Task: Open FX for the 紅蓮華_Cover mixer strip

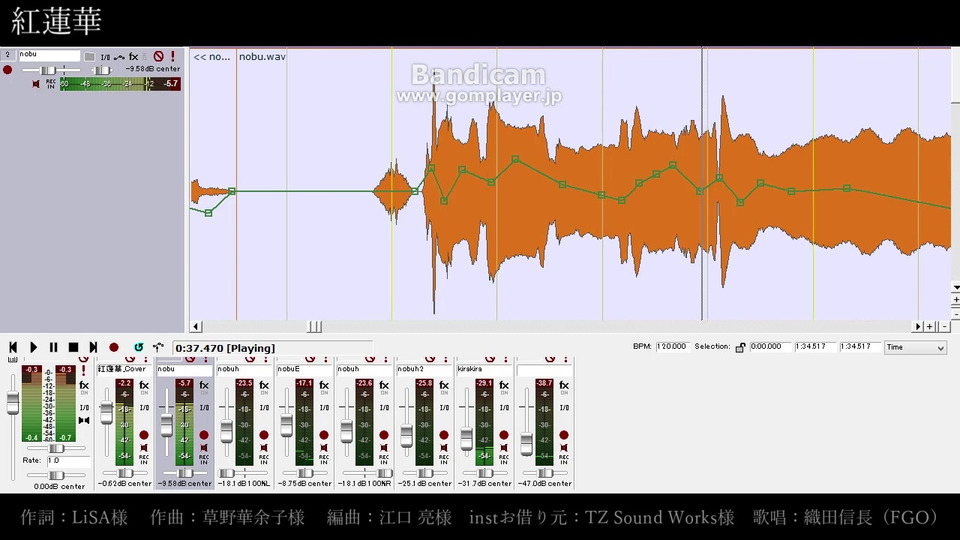Action: [144, 386]
